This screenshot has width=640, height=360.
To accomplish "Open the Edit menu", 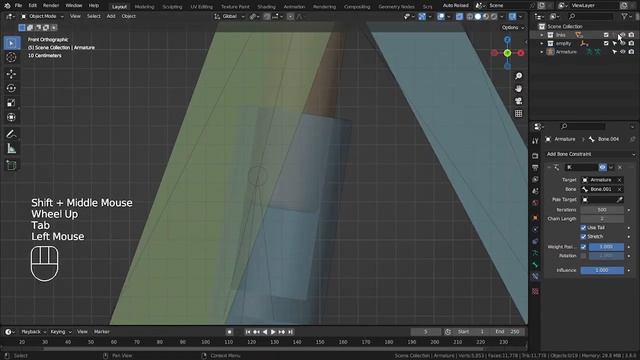I will pyautogui.click(x=33, y=6).
